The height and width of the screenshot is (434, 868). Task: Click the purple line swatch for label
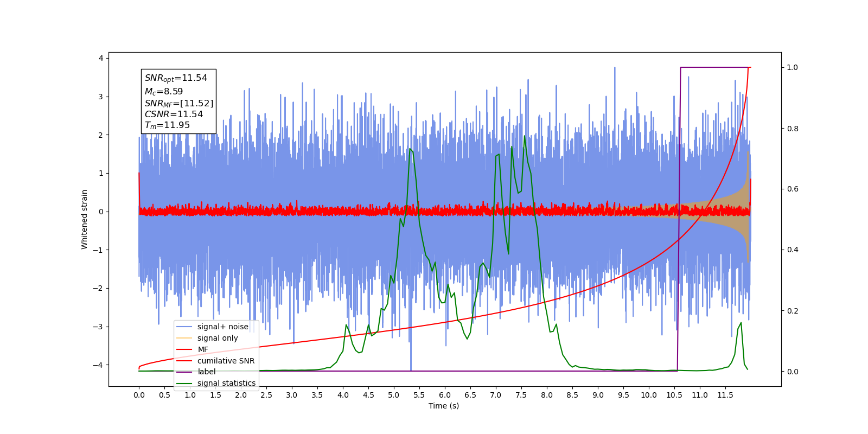184,372
